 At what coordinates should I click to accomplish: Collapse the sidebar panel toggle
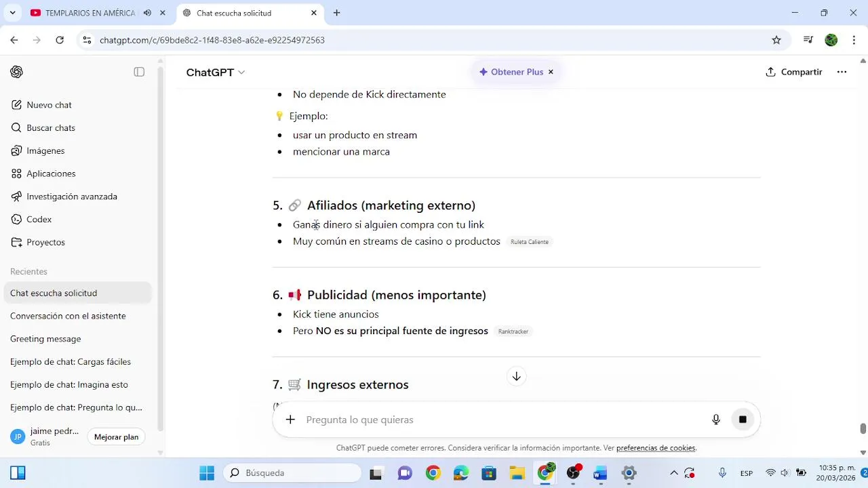139,72
